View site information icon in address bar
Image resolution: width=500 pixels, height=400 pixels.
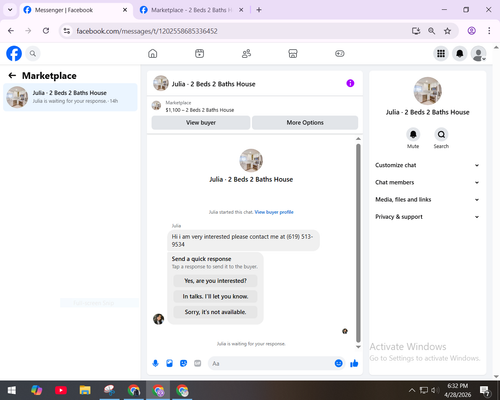click(x=67, y=31)
